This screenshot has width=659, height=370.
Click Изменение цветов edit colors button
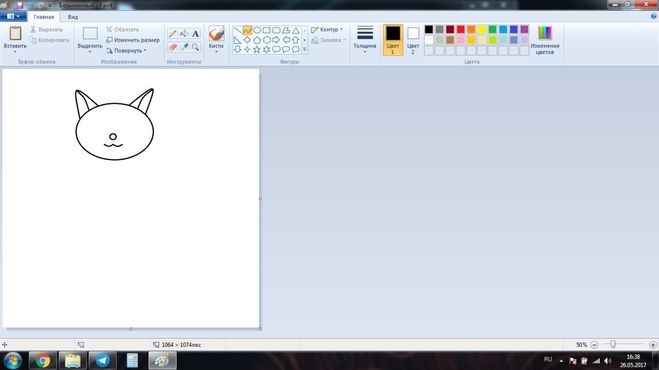[545, 40]
